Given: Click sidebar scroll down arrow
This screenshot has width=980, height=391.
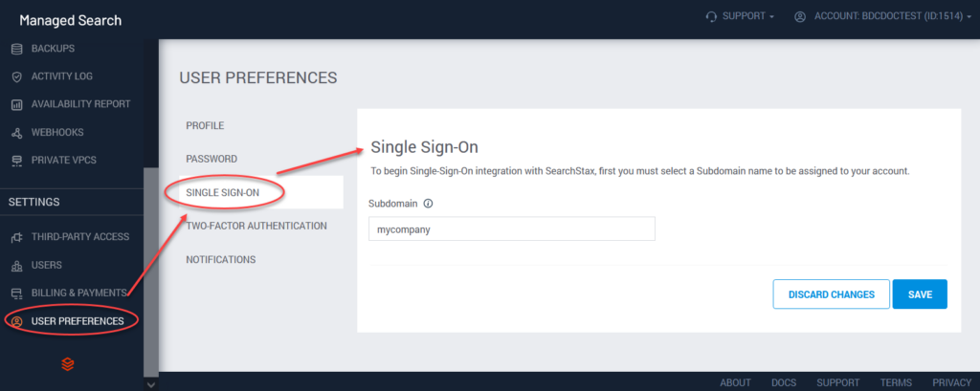Looking at the screenshot, I should pos(150,384).
